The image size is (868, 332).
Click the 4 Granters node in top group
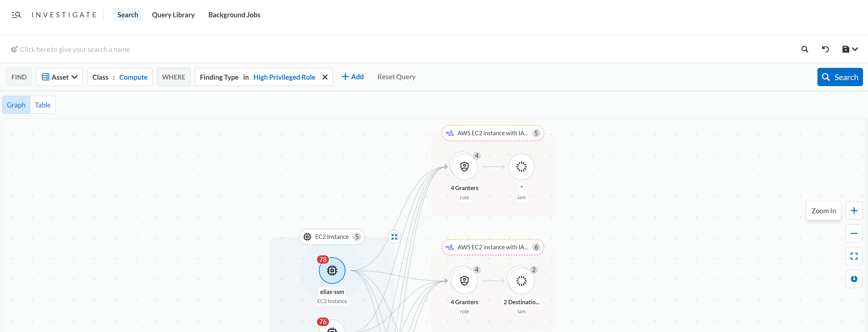[464, 167]
